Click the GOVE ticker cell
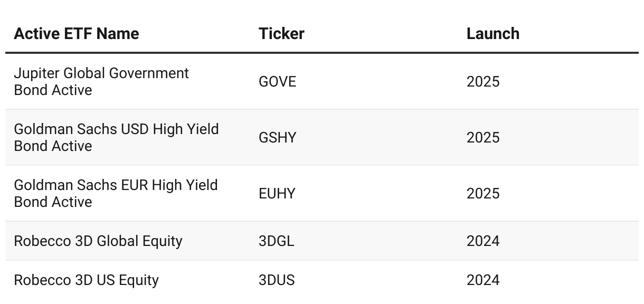Image resolution: width=644 pixels, height=304 pixels. pyautogui.click(x=278, y=82)
